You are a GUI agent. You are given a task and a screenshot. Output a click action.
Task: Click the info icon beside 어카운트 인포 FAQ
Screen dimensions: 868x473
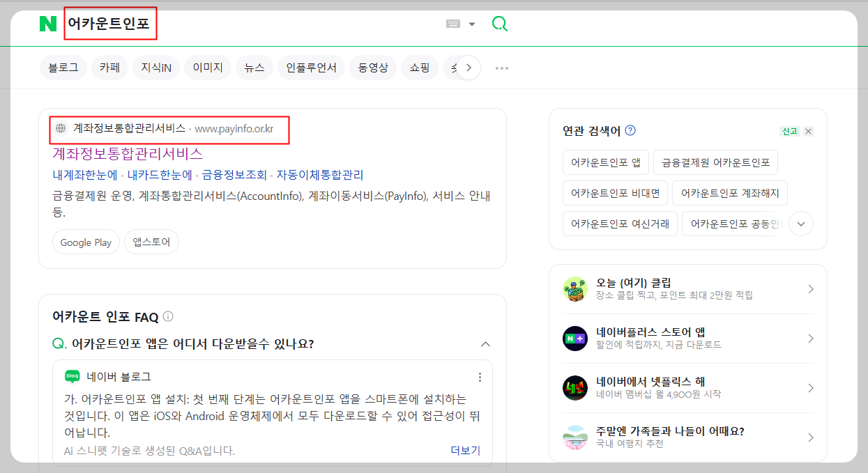(x=168, y=317)
